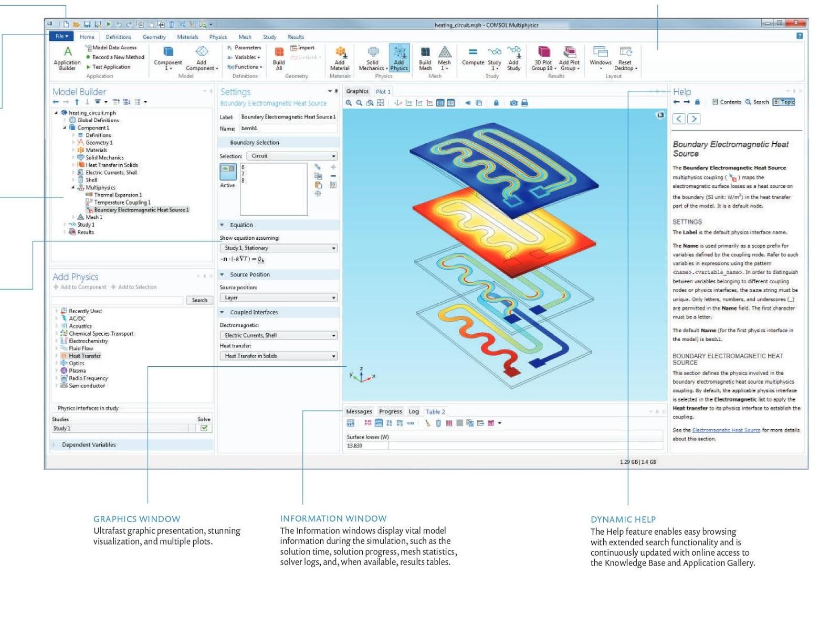
Task: Click the Compute button in Study group
Action: point(473,56)
